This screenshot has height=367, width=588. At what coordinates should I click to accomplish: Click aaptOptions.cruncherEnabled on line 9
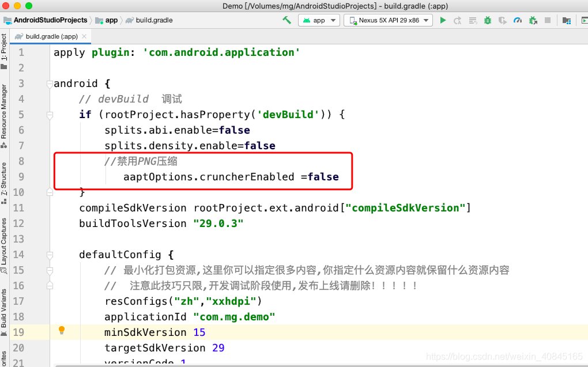(x=209, y=177)
